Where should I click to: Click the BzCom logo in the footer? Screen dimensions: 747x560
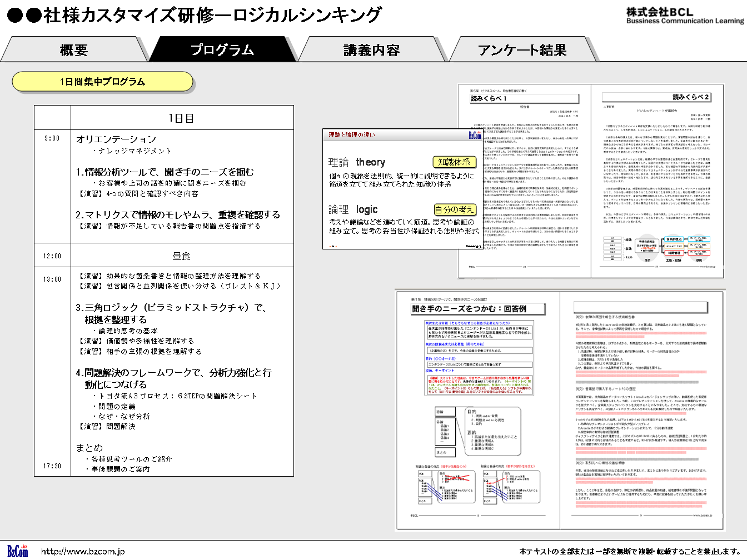pyautogui.click(x=18, y=551)
